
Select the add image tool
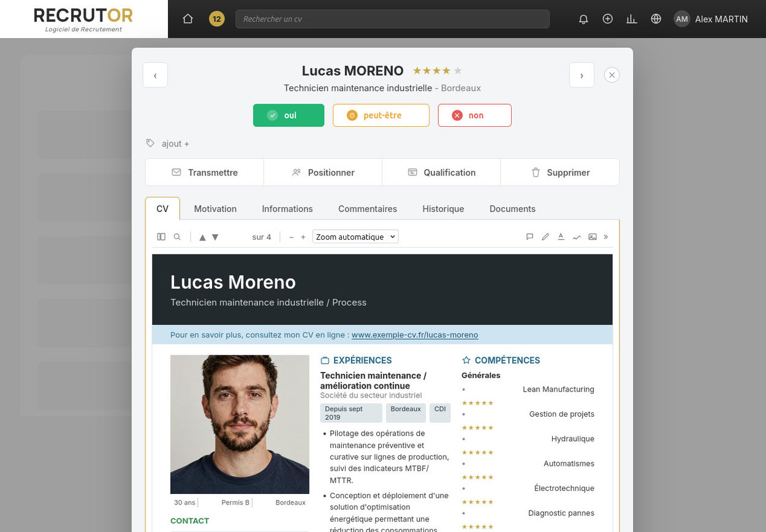click(593, 237)
